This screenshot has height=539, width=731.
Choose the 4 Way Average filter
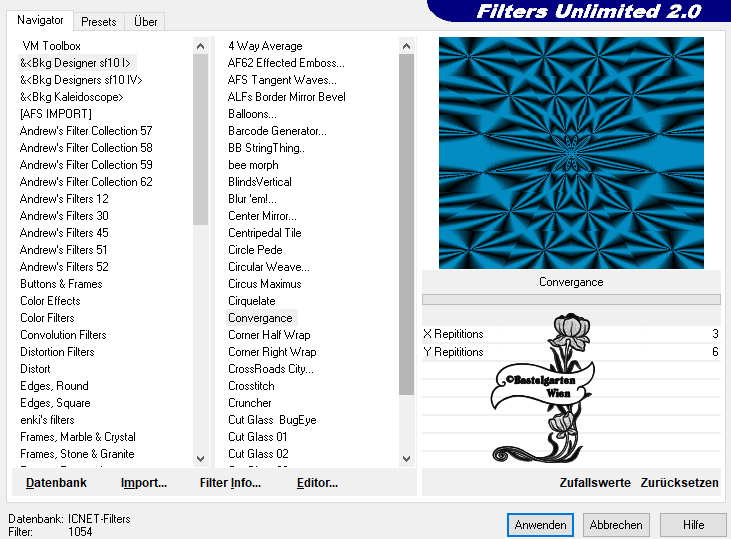tap(265, 46)
